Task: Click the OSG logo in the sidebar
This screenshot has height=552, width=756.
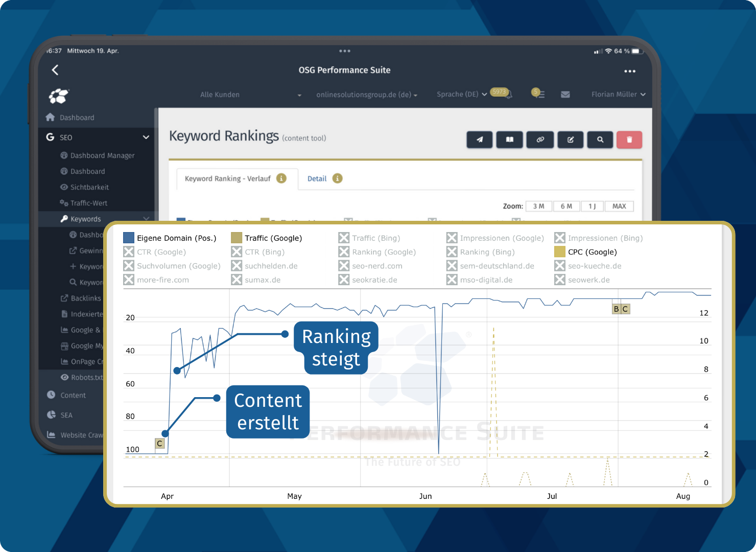Action: pyautogui.click(x=59, y=95)
